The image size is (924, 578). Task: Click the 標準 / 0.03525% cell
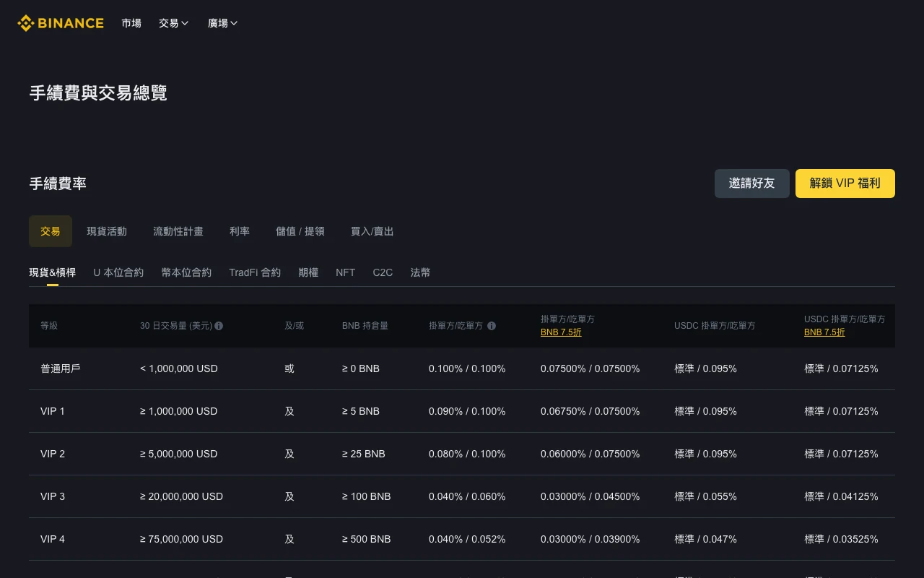point(841,539)
